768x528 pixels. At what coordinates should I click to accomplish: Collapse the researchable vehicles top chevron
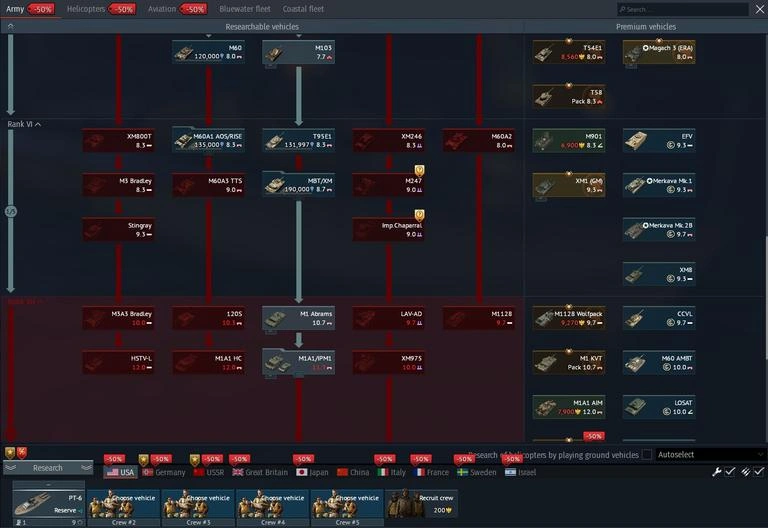(x=11, y=26)
